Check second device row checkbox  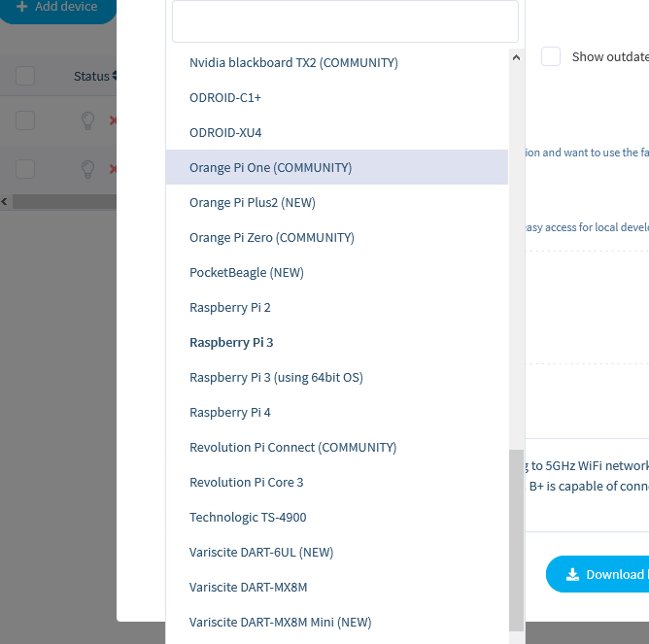click(25, 169)
